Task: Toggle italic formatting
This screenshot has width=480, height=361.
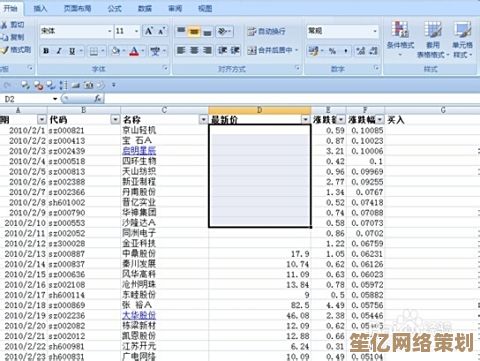Action: tap(59, 51)
